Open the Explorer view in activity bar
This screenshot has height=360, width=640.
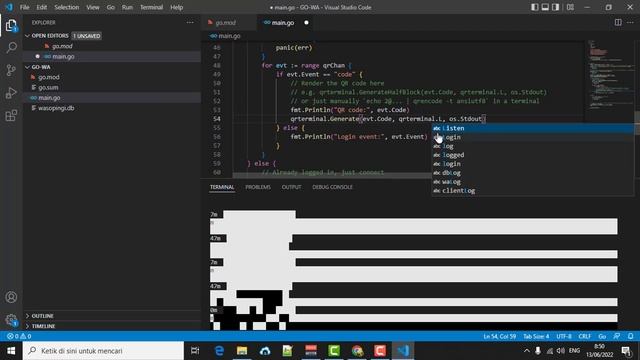[x=11, y=26]
